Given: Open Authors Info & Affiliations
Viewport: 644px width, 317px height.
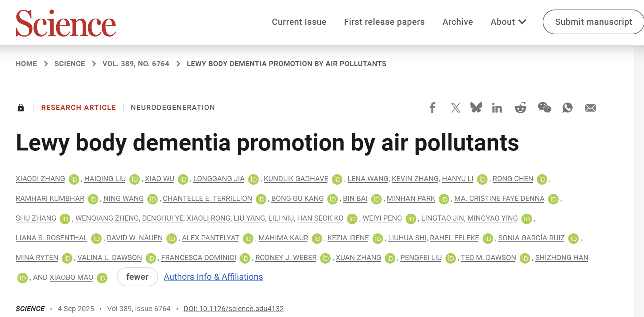Looking at the screenshot, I should [213, 277].
